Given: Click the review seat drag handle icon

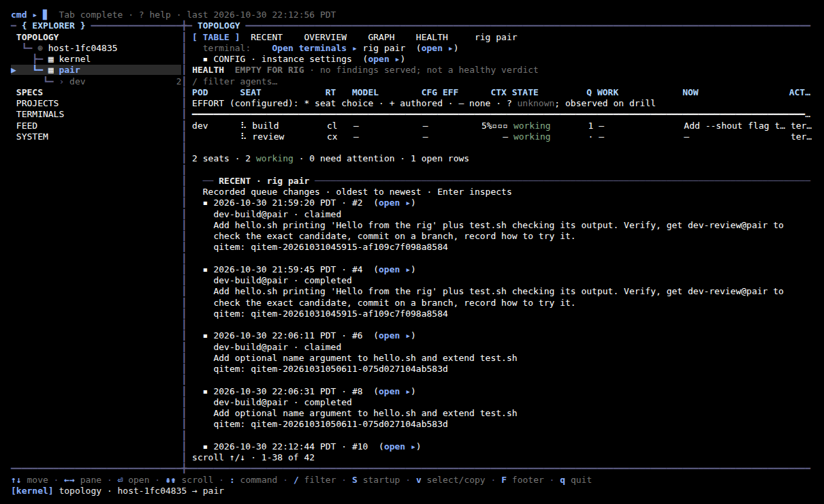Looking at the screenshot, I should 243,137.
